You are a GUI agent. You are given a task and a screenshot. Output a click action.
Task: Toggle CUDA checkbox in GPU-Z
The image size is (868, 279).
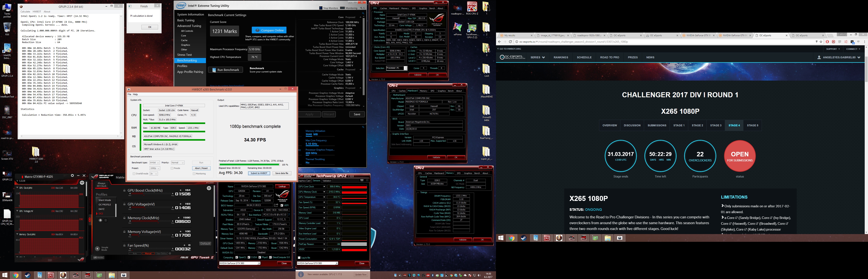click(249, 257)
